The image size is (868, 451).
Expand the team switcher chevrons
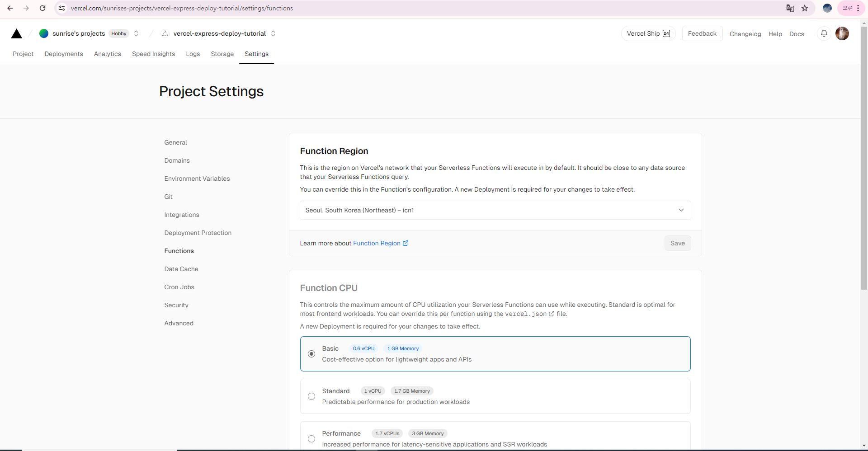pos(136,33)
